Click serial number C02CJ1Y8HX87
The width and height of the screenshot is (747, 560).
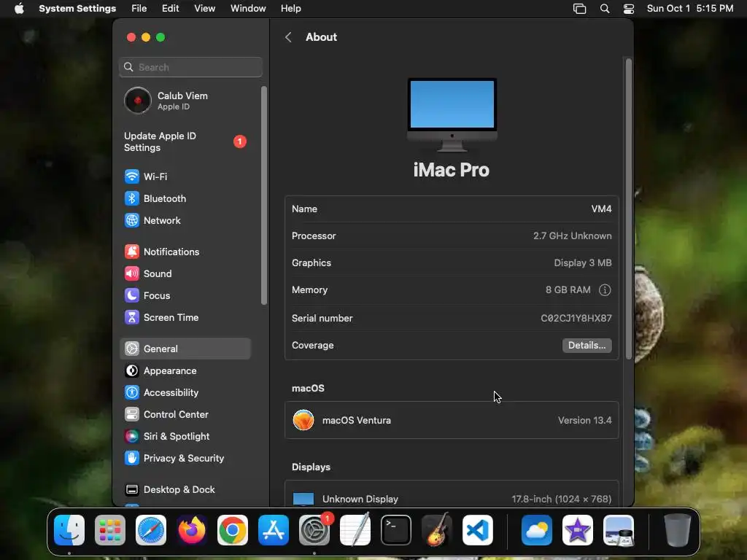[576, 318]
